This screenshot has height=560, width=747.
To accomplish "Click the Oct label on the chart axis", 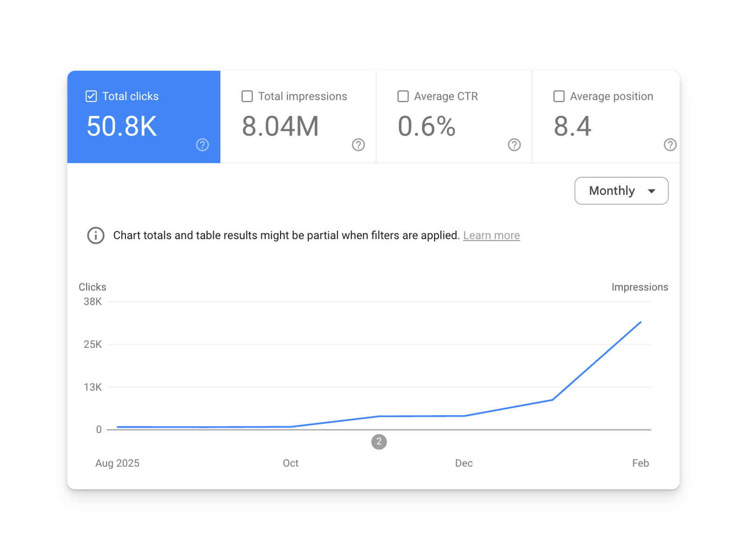I will 290,463.
